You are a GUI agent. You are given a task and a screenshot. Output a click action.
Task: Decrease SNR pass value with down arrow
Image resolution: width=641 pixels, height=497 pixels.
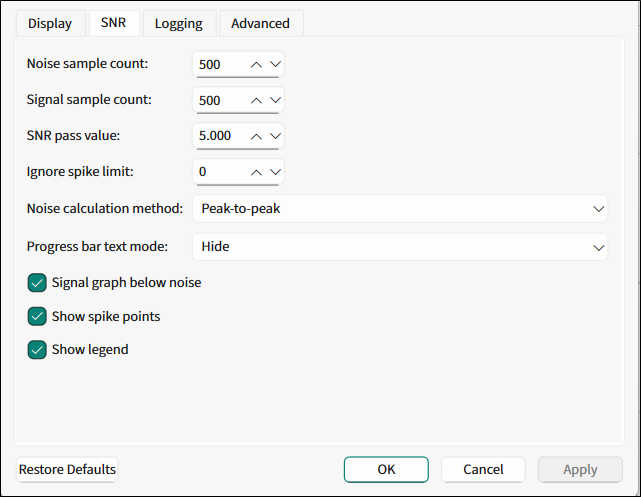(275, 136)
